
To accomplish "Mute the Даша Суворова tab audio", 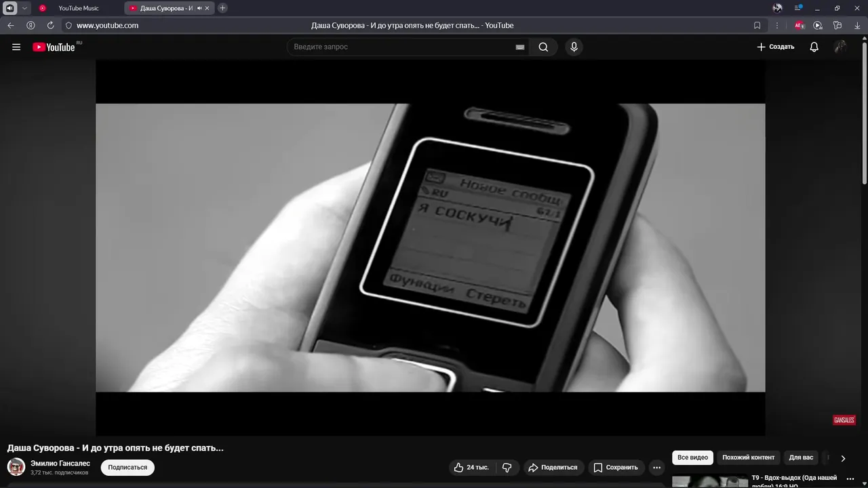I will 199,8.
